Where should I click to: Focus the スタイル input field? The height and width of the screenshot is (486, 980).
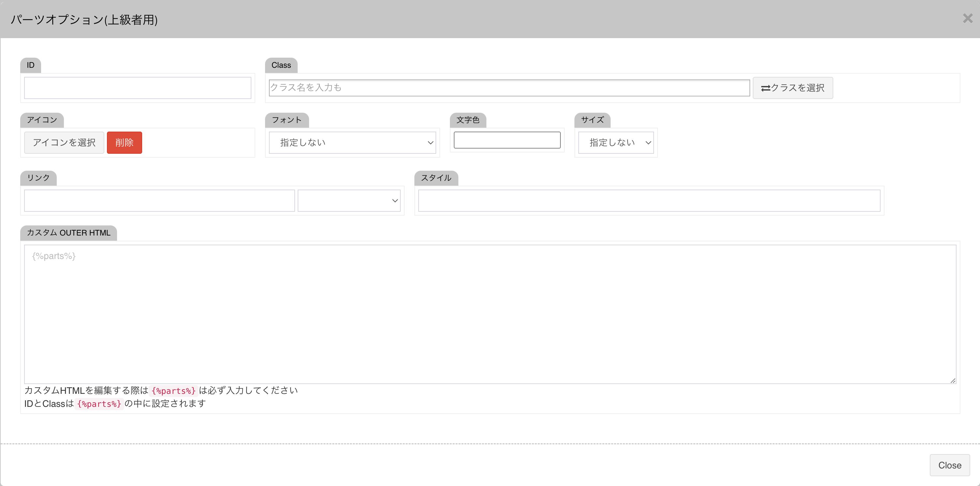tap(649, 201)
